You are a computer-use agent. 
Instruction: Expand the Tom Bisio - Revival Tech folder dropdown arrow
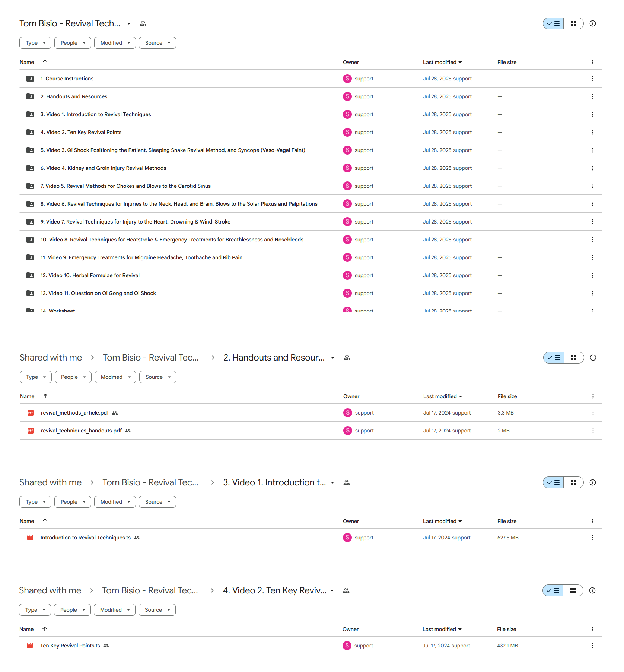(129, 23)
